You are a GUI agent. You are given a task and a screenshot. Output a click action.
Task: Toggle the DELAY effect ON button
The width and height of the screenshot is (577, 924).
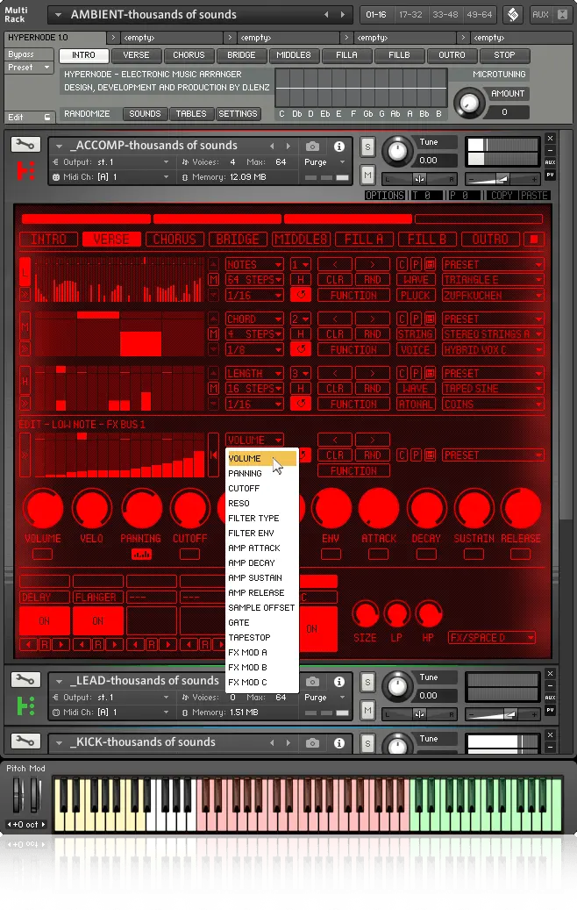[x=44, y=620]
